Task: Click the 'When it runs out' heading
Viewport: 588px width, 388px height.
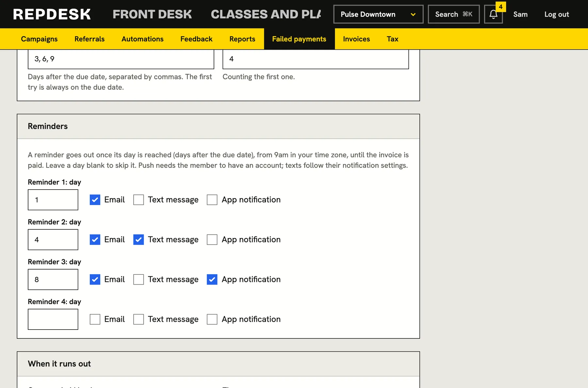Action: (x=59, y=364)
